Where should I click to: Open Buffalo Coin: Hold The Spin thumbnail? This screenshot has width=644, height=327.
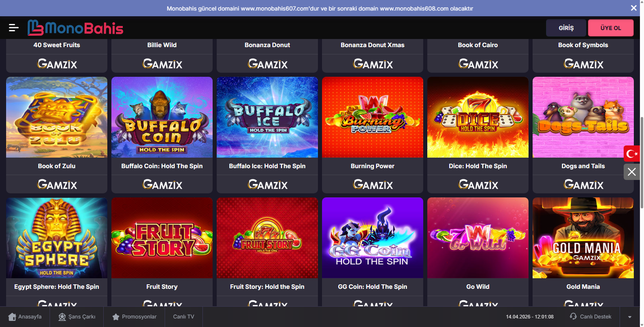coord(162,117)
